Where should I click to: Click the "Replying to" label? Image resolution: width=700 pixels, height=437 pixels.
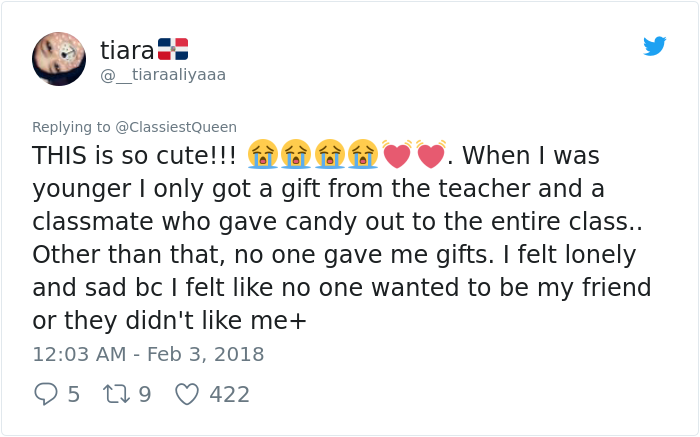pos(71,127)
